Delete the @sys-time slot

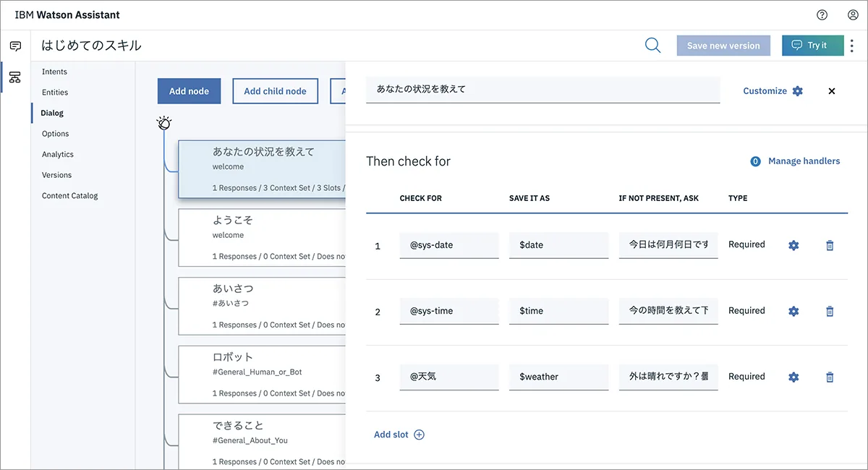coord(830,311)
